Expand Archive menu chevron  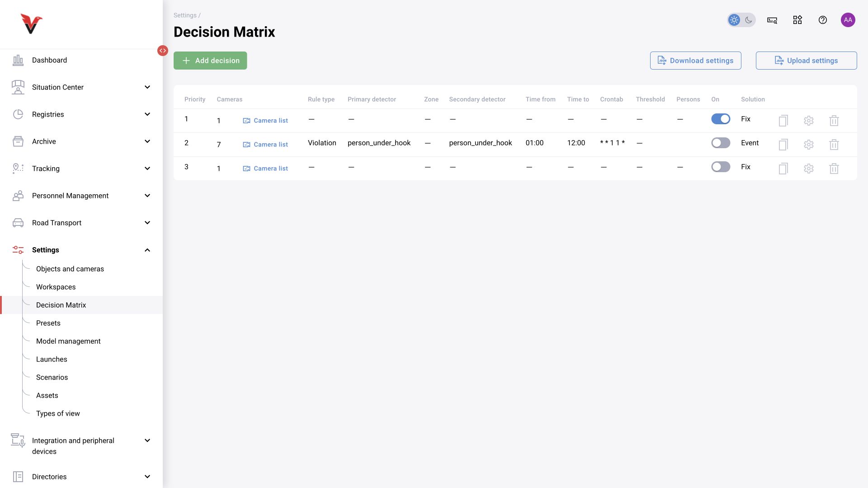click(147, 141)
